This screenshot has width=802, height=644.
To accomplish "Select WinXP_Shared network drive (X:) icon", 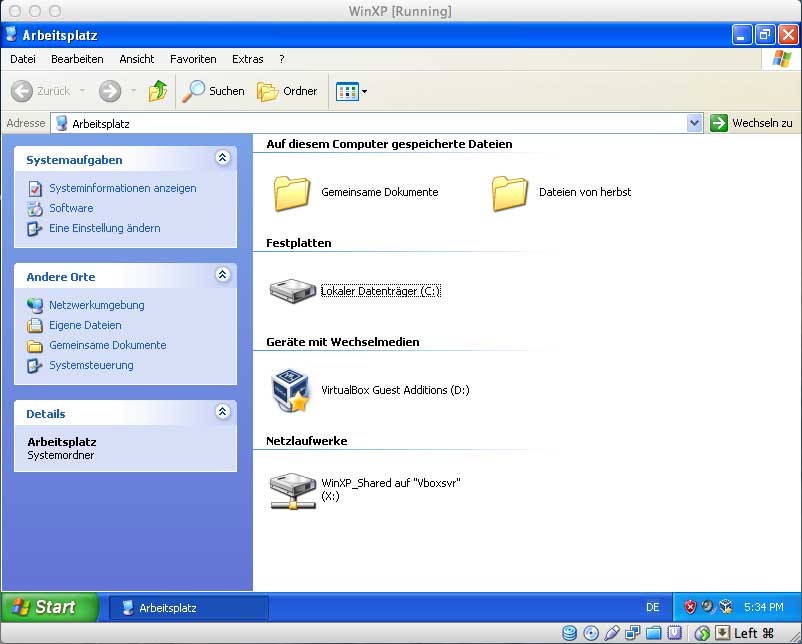I will click(293, 491).
